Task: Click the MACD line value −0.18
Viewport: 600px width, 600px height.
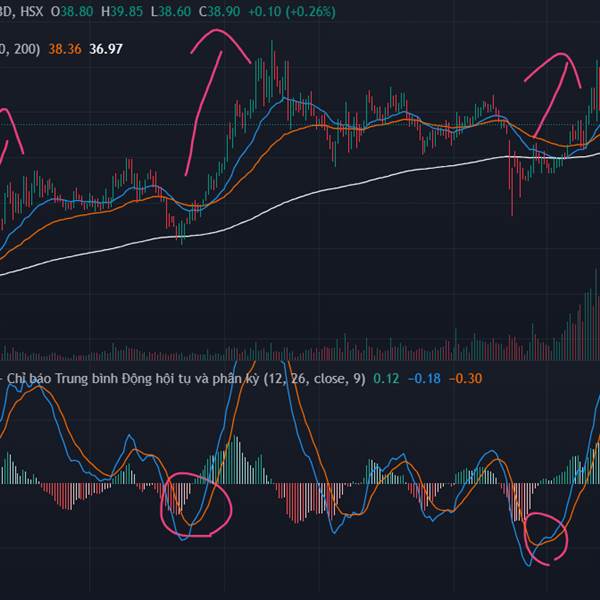Action: (424, 378)
